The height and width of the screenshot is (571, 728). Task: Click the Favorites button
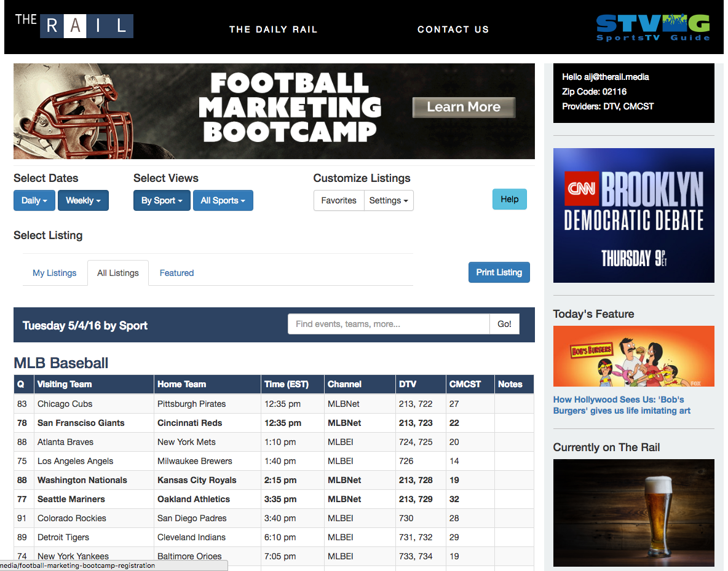[339, 200]
